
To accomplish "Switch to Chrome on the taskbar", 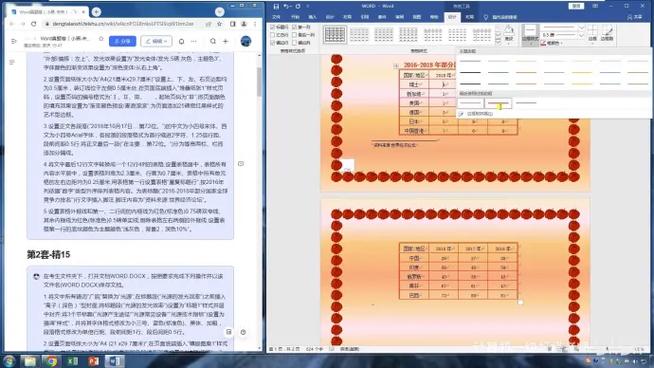I will point(51,361).
